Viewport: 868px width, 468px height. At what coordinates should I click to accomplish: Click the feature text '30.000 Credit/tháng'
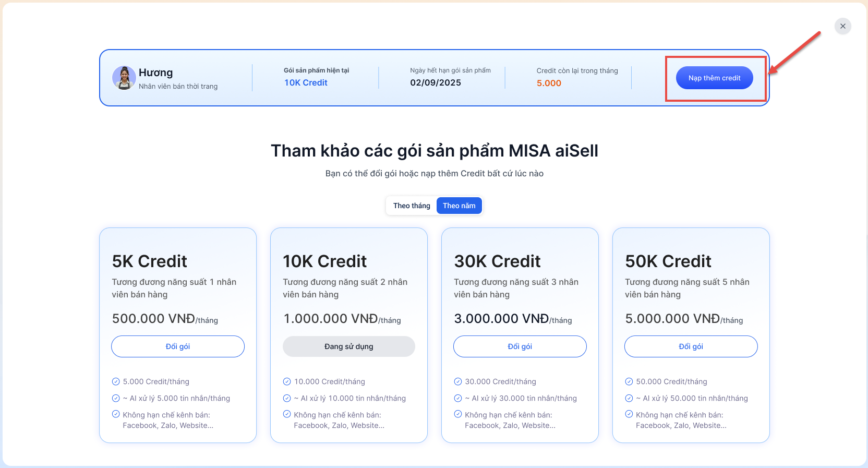tap(501, 381)
